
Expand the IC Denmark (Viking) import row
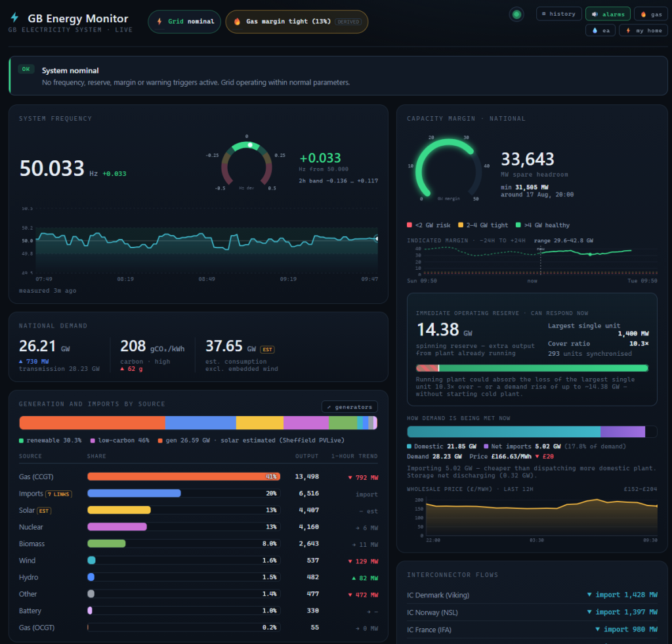pos(532,595)
